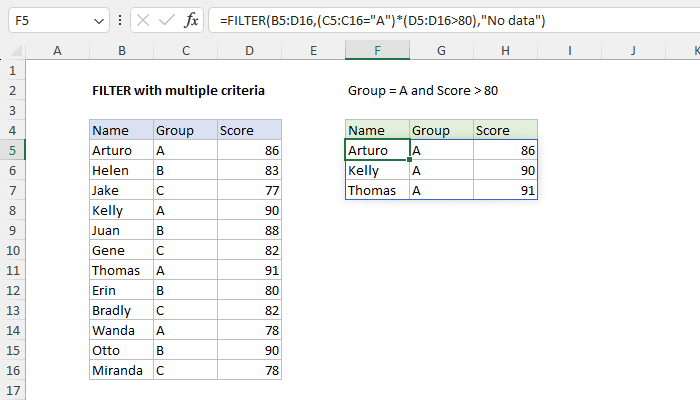The image size is (700, 400).
Task: Click the Select All corner triangle
Action: pyautogui.click(x=13, y=50)
